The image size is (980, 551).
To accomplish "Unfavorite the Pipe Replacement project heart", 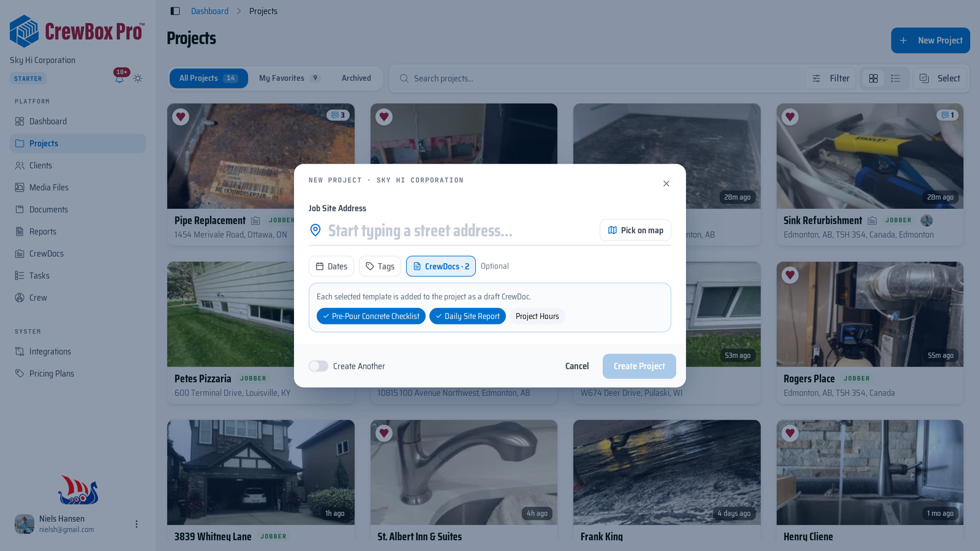I will click(x=181, y=117).
